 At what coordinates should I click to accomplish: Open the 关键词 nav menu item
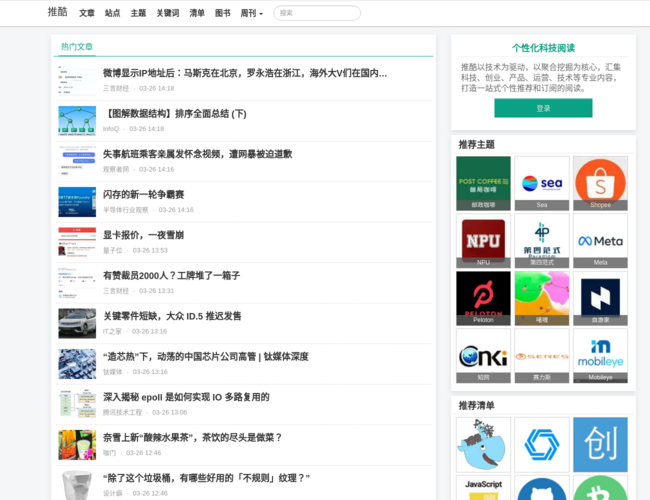pyautogui.click(x=167, y=13)
